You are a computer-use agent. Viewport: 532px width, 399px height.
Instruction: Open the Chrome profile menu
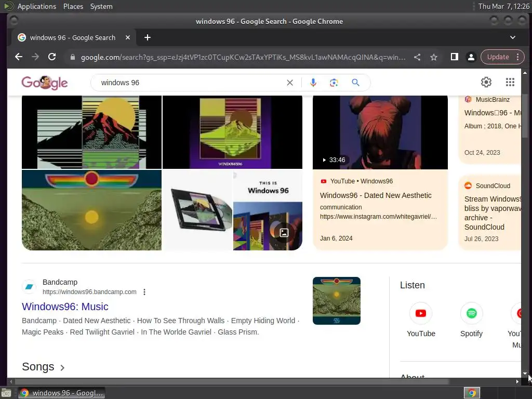(471, 57)
